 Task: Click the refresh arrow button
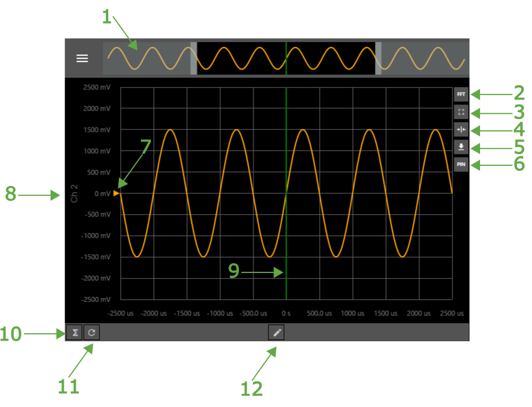(91, 332)
